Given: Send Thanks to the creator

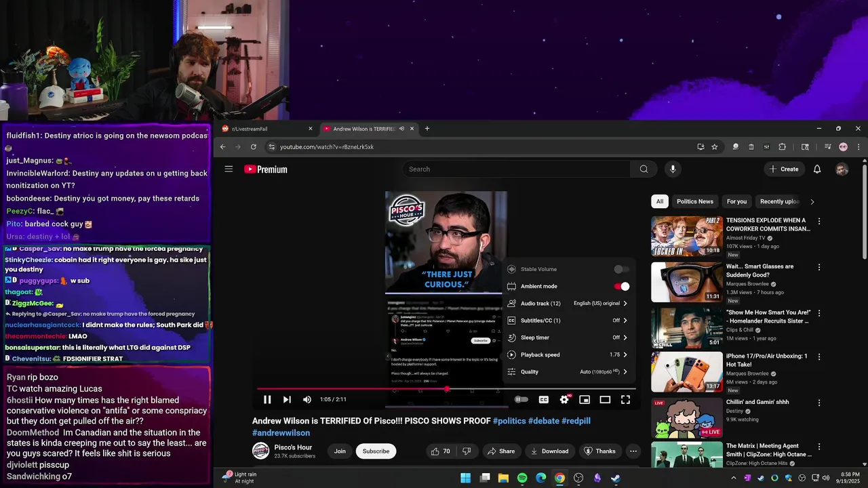Looking at the screenshot, I should pos(599,451).
